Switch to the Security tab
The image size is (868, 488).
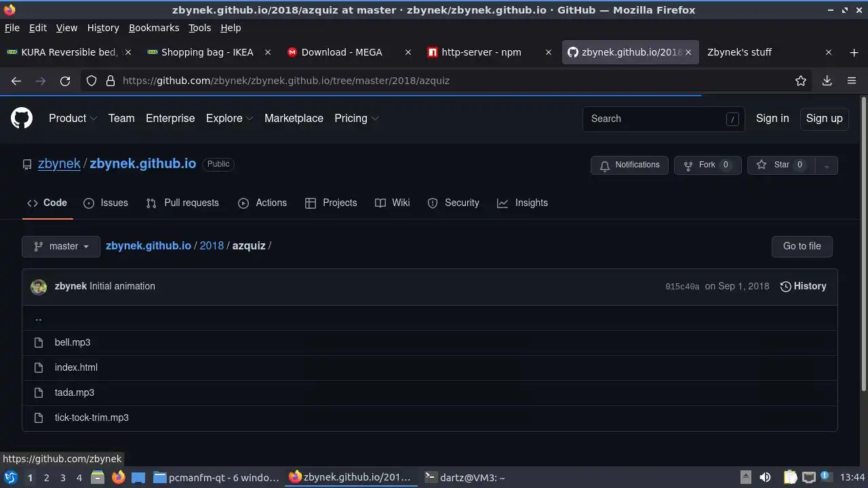[453, 203]
